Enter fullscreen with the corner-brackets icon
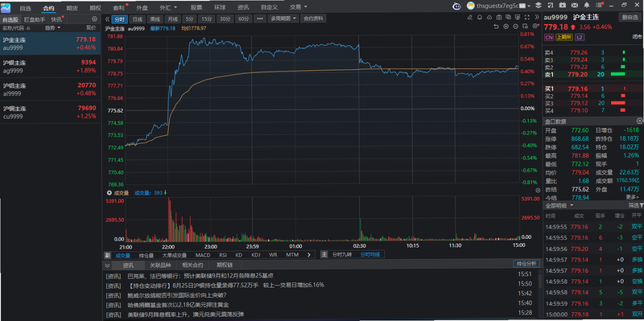The width and height of the screenshot is (644, 321). coord(527,17)
